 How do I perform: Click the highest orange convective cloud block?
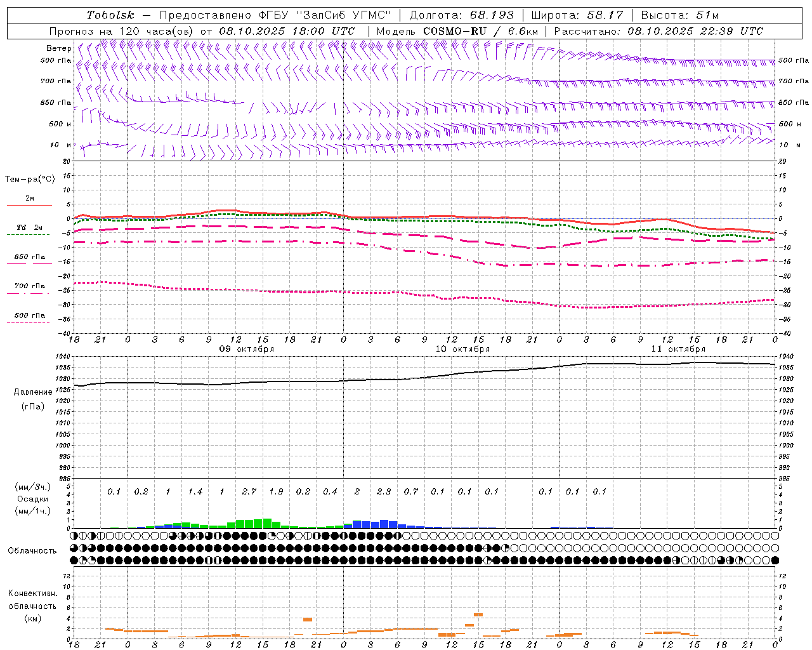tap(478, 614)
